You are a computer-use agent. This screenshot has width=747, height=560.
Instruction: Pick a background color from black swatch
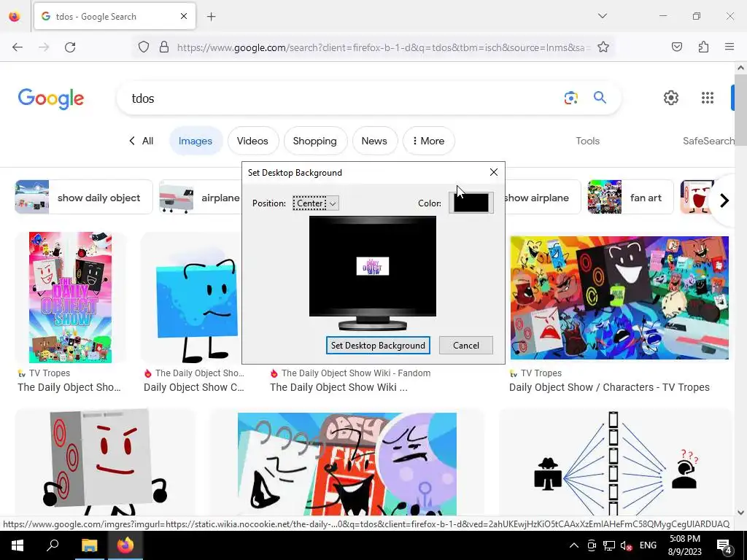click(x=471, y=203)
